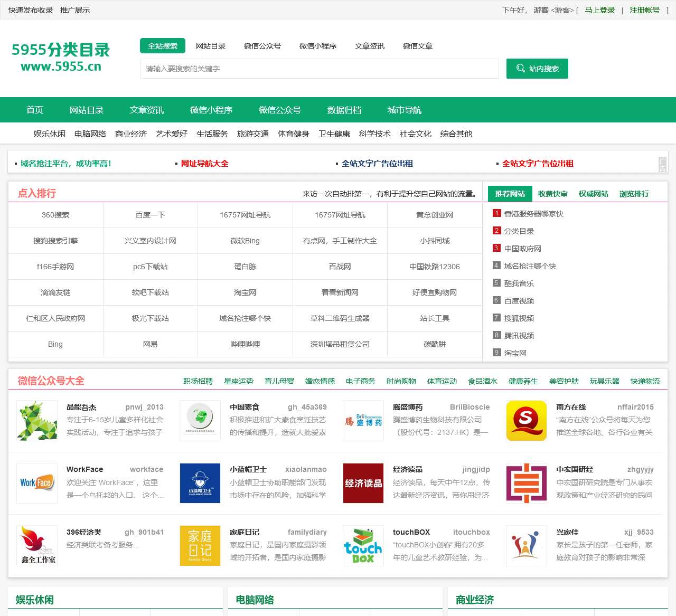This screenshot has height=616, width=676.
Task: Click the 站内搜索 search button
Action: click(537, 69)
